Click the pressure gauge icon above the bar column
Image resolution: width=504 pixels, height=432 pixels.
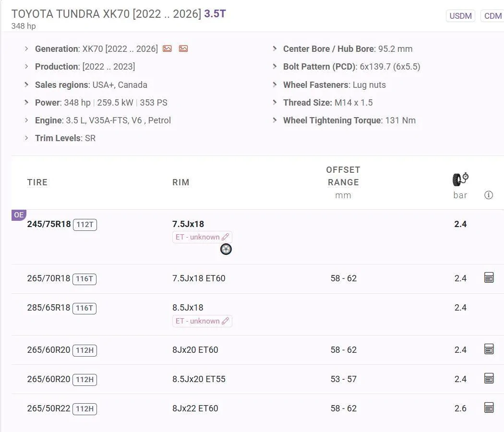tap(459, 178)
